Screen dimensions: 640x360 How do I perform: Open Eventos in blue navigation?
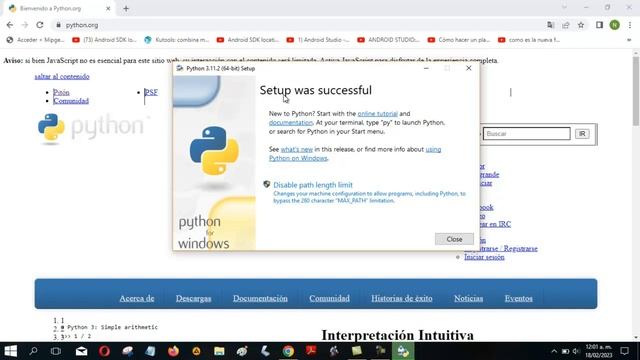pos(518,298)
